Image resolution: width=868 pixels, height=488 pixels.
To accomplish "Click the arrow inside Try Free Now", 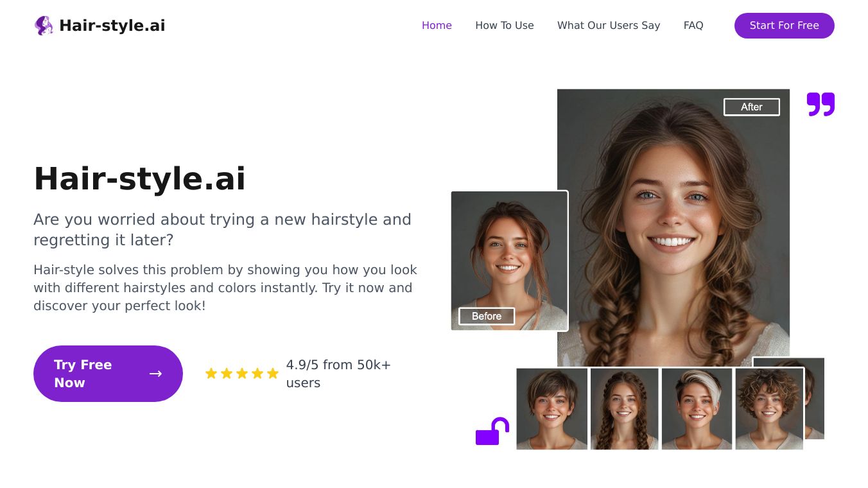I will click(155, 374).
